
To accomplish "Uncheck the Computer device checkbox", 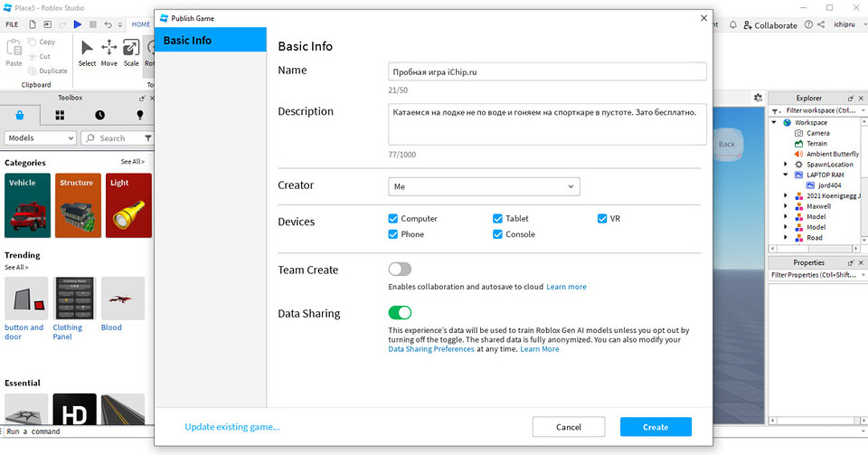I will pyautogui.click(x=393, y=219).
